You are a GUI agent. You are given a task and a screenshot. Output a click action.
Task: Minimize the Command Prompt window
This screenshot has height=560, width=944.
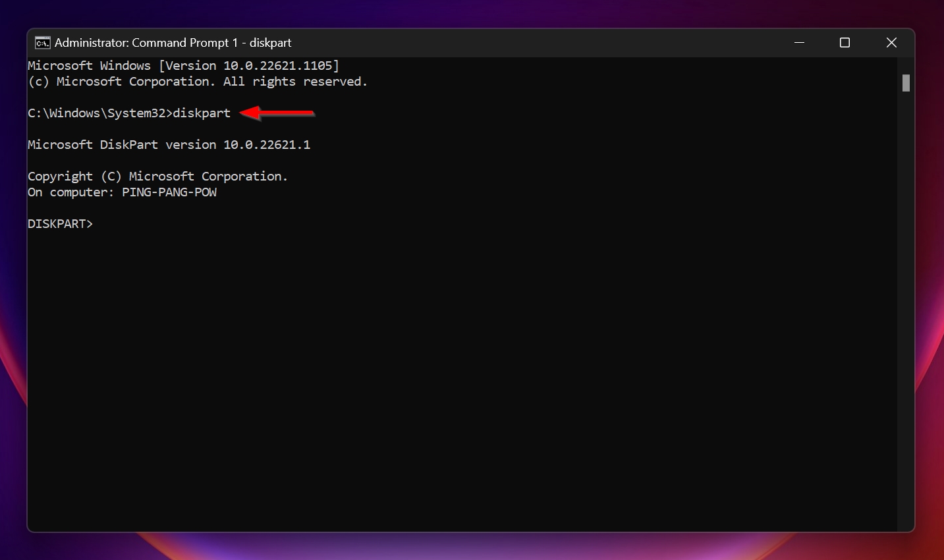(x=800, y=43)
